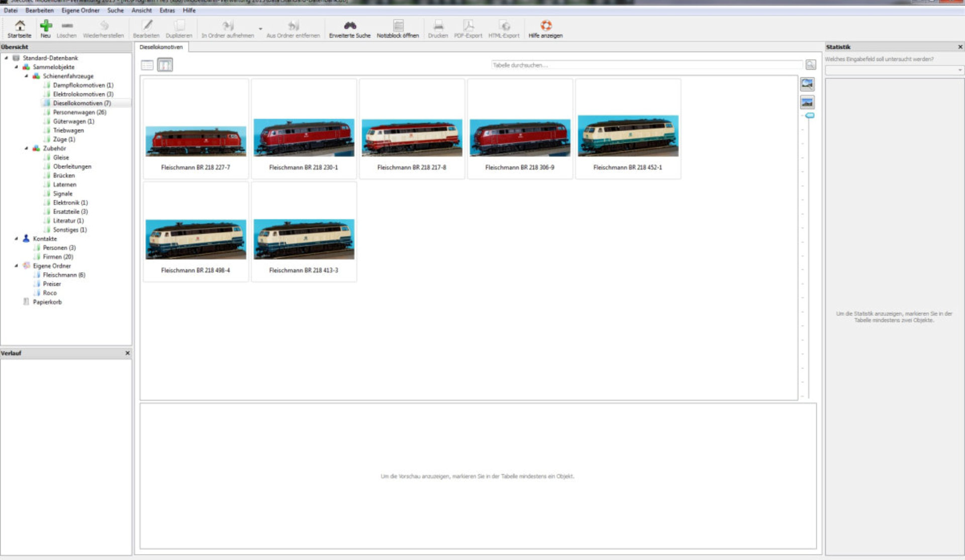Select Fleischmann BR 218 306-9 thumbnail
The image size is (965, 560).
point(520,129)
